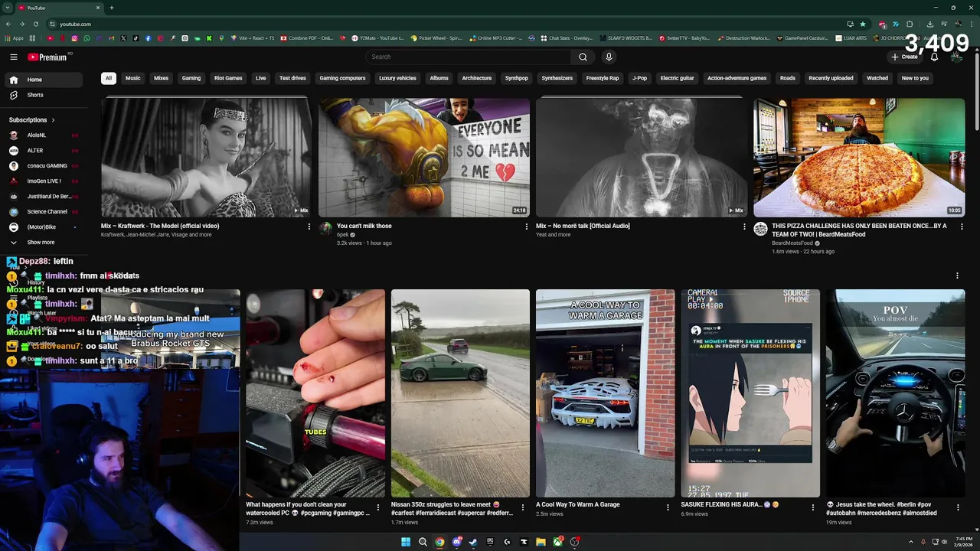Select the Synthpop filter chip
980x551 pixels.
(x=517, y=78)
